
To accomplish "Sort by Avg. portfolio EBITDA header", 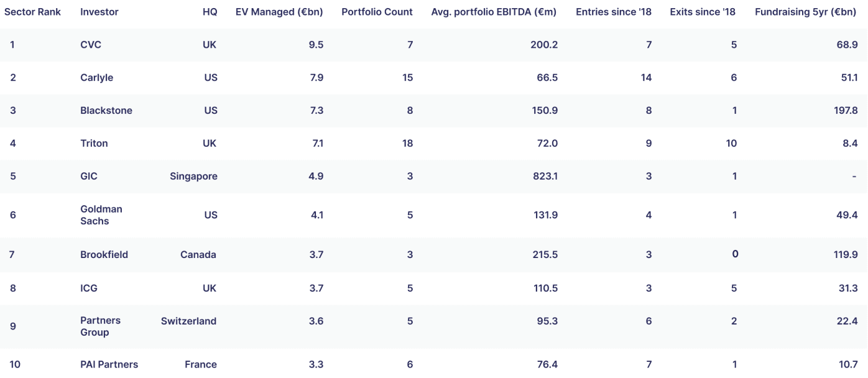I will (x=494, y=12).
